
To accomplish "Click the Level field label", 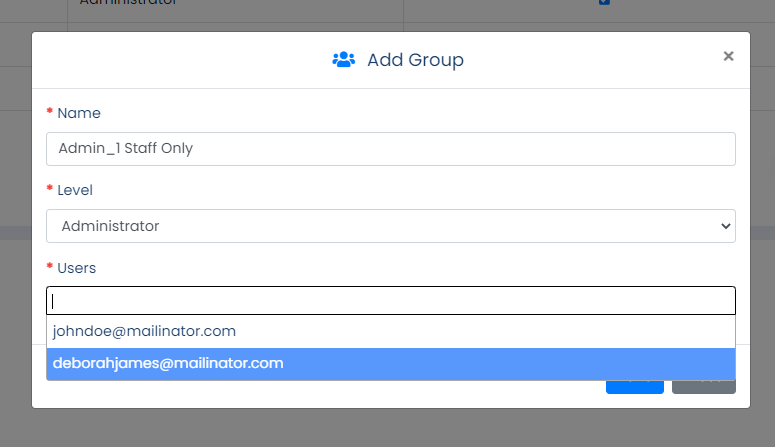I will (75, 190).
